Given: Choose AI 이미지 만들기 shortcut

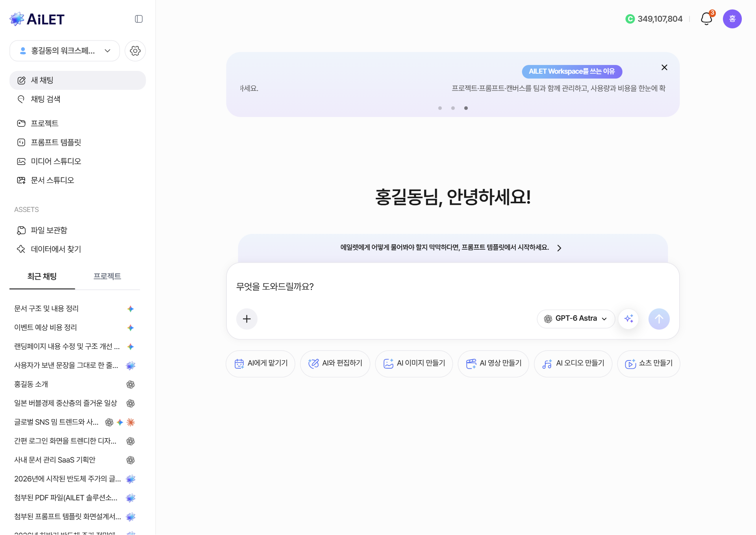Looking at the screenshot, I should [414, 364].
